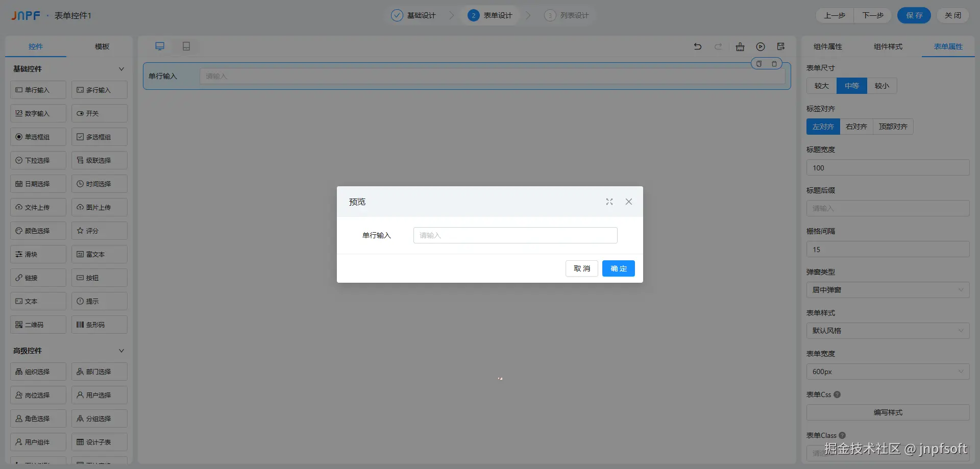Set form size to 中等
This screenshot has height=469, width=980.
point(851,86)
